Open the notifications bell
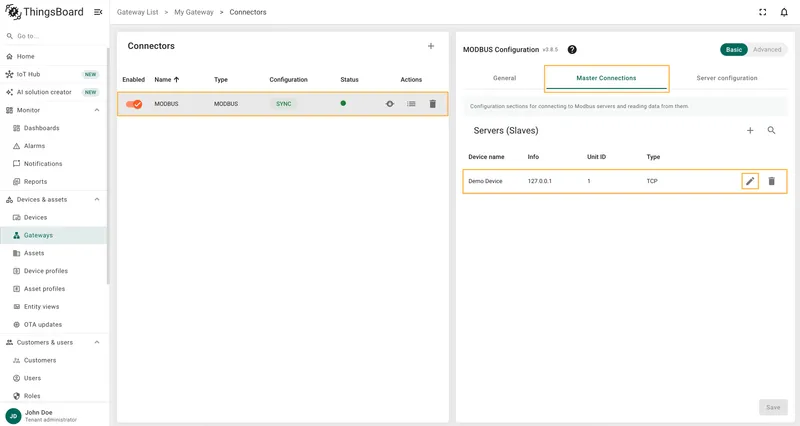 click(x=784, y=12)
